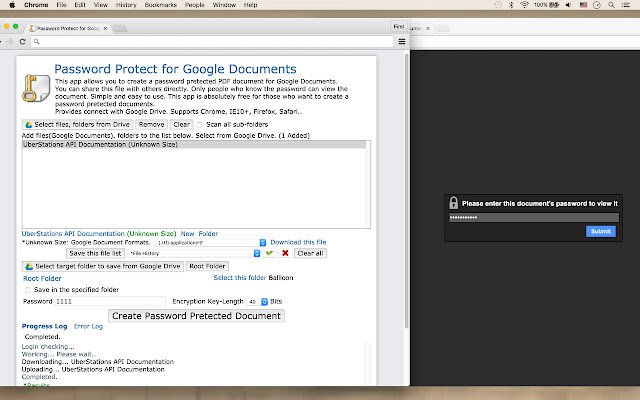Open the Window menu

point(224,5)
